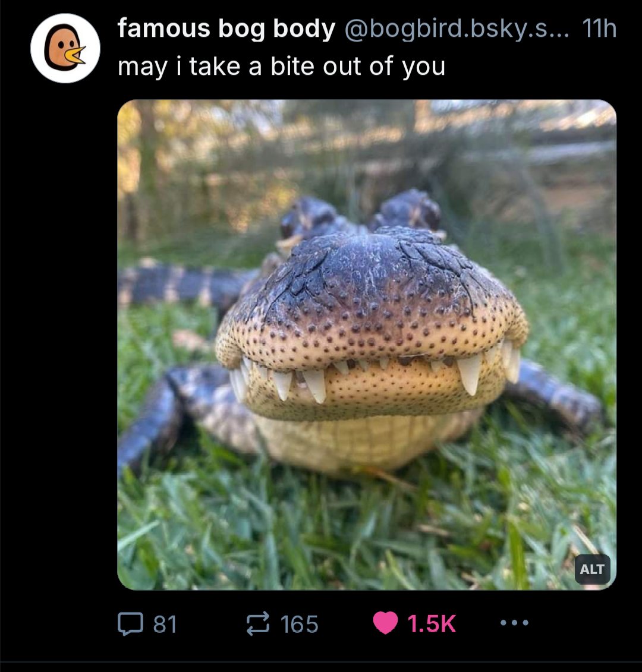
Task: Open the alligator photo in full view
Action: click(x=367, y=345)
